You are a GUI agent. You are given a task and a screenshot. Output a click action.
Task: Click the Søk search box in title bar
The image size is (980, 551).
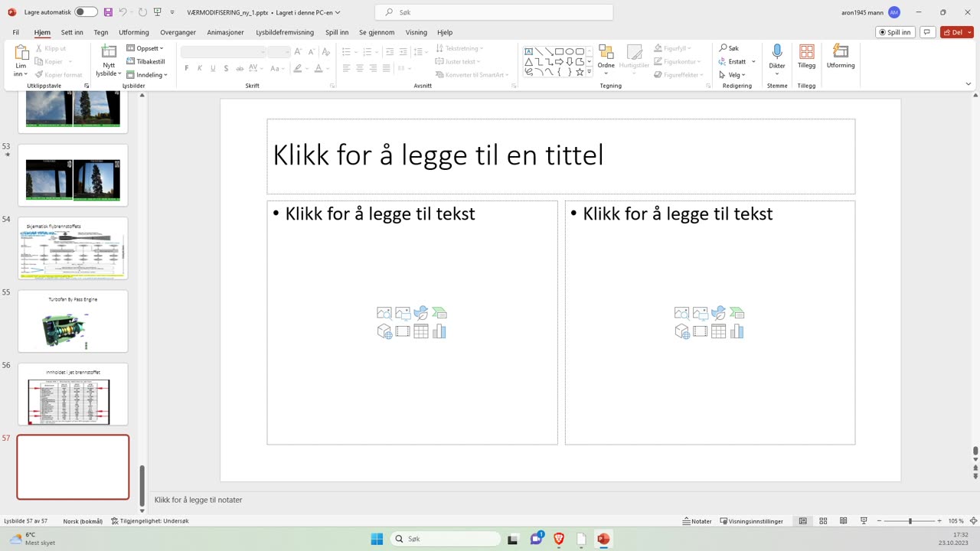click(x=494, y=12)
